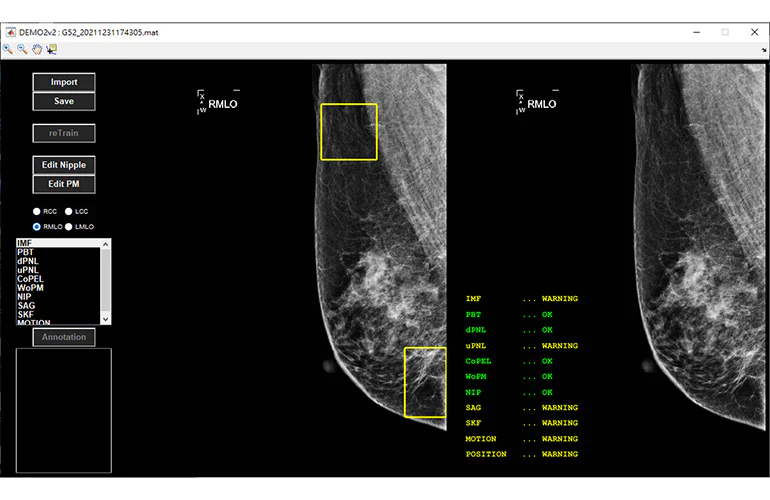
Task: Select MOTION in the criteria list
Action: click(58, 322)
